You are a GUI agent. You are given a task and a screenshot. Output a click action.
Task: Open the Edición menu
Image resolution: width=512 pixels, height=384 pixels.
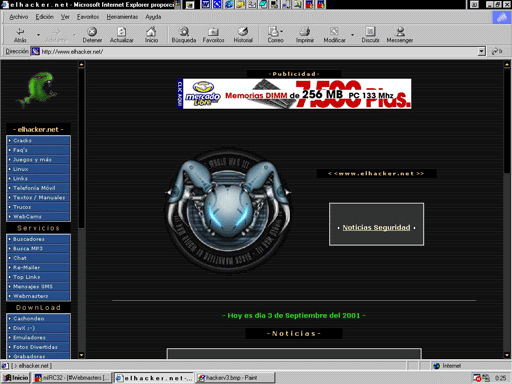45,17
